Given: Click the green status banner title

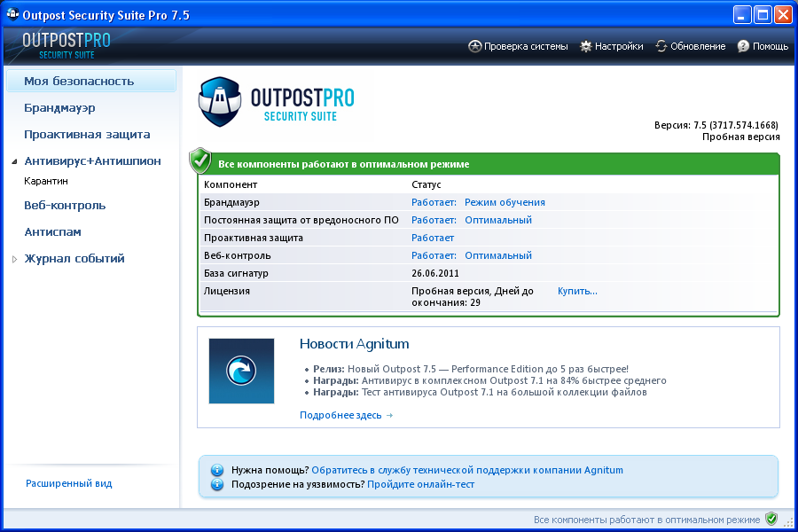Looking at the screenshot, I should click(343, 164).
